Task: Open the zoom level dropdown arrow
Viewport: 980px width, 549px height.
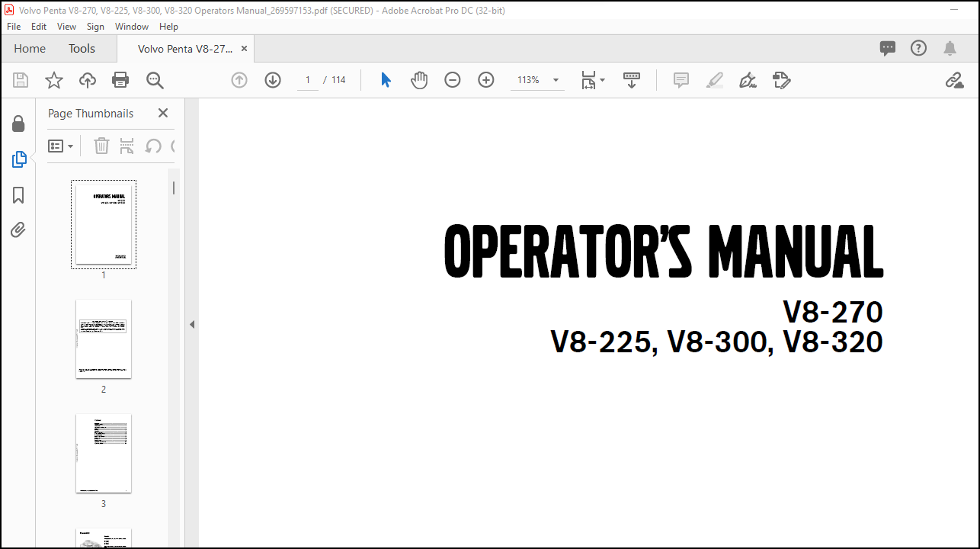Action: tap(556, 80)
